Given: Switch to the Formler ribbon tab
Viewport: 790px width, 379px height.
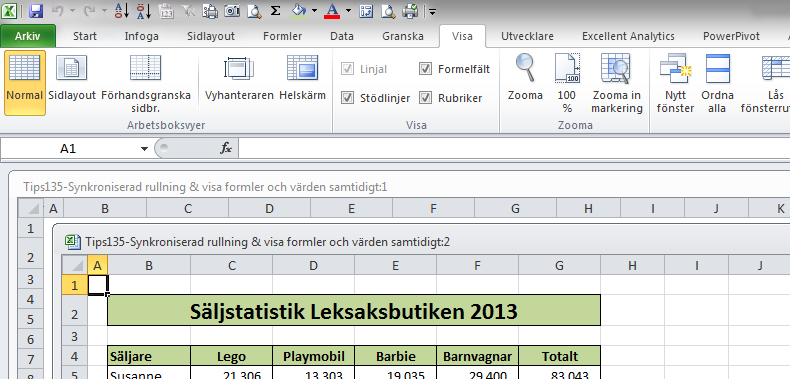Looking at the screenshot, I should 283,36.
